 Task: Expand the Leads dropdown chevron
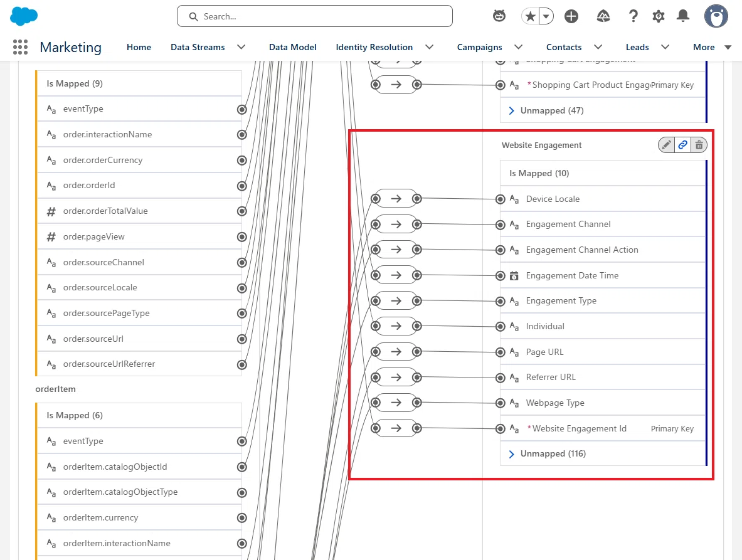click(665, 47)
